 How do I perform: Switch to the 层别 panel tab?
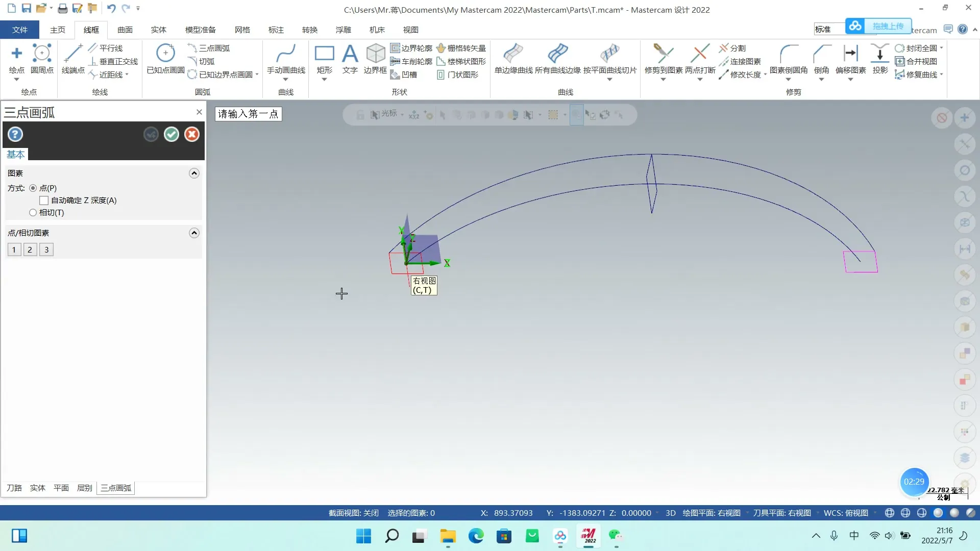click(x=84, y=488)
